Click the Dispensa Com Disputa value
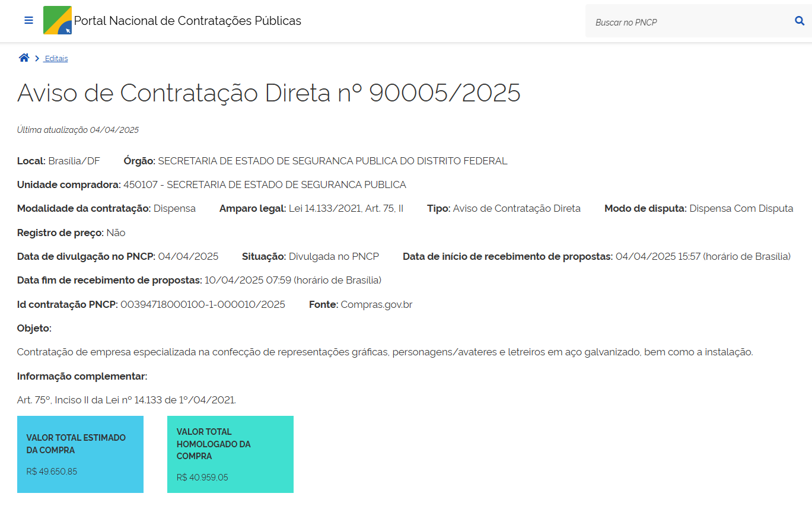The height and width of the screenshot is (506, 812). point(741,208)
